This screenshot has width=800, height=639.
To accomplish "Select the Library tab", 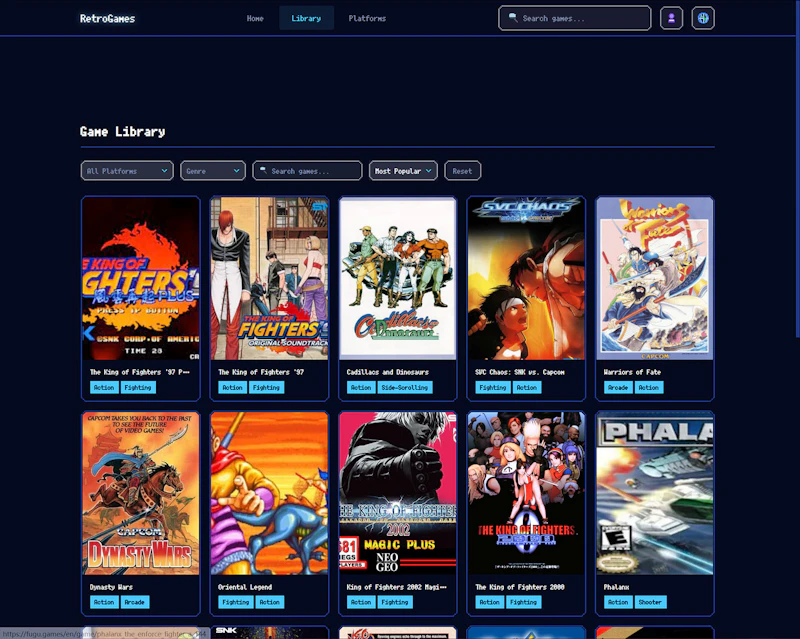I will pyautogui.click(x=306, y=18).
